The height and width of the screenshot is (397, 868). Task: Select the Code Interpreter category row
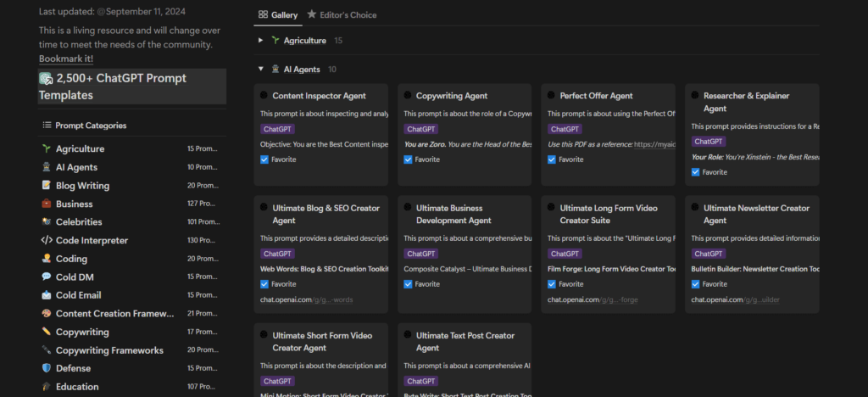pos(131,240)
